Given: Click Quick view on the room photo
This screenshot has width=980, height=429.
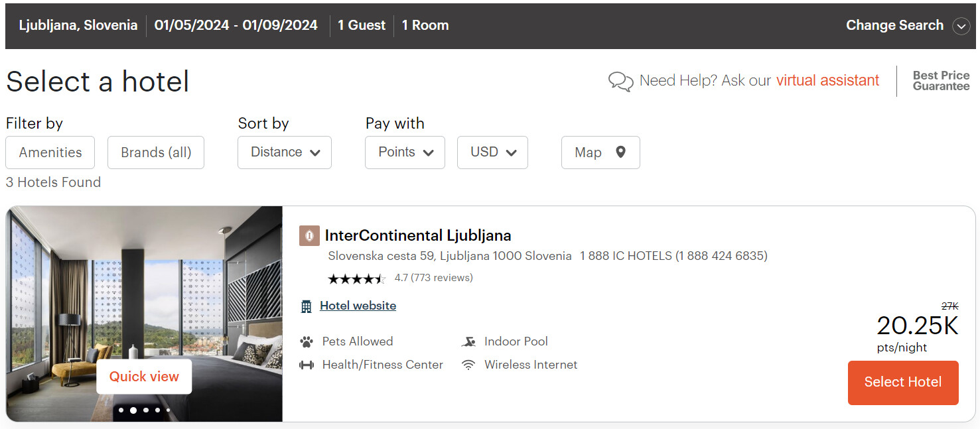Looking at the screenshot, I should pos(144,377).
